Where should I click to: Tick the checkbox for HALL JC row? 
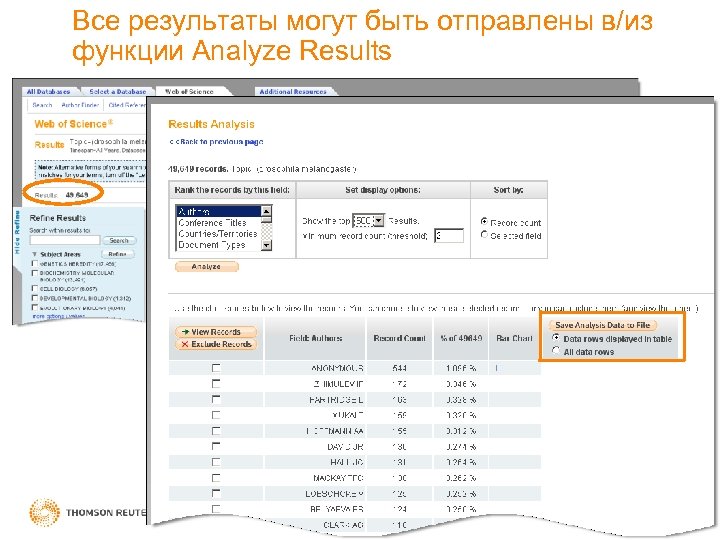pyautogui.click(x=216, y=462)
